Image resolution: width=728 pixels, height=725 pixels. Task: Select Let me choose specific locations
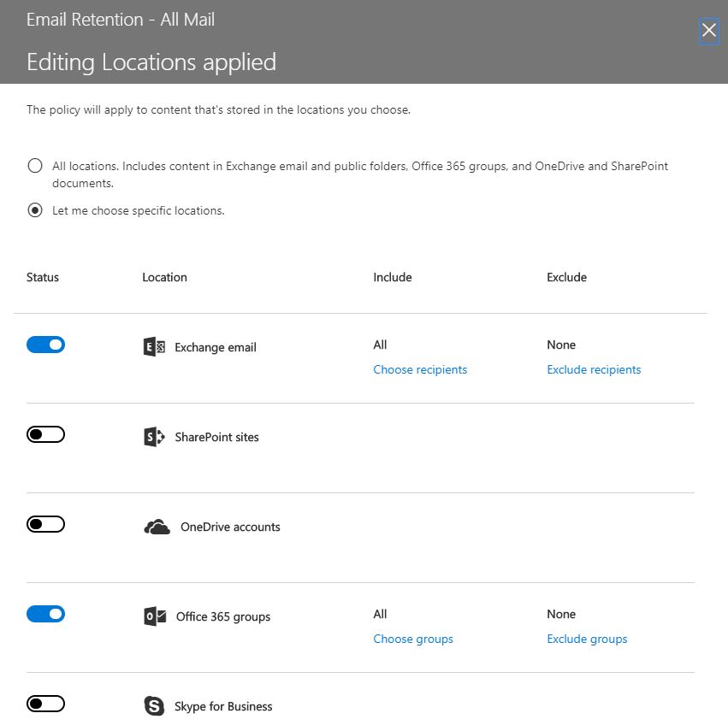[x=35, y=210]
